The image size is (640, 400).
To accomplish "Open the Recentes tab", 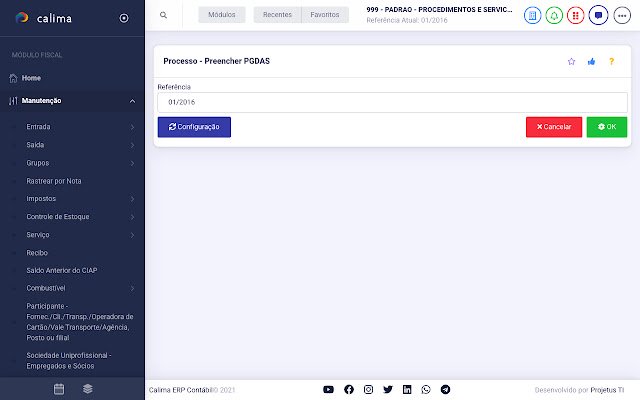I will coord(277,15).
